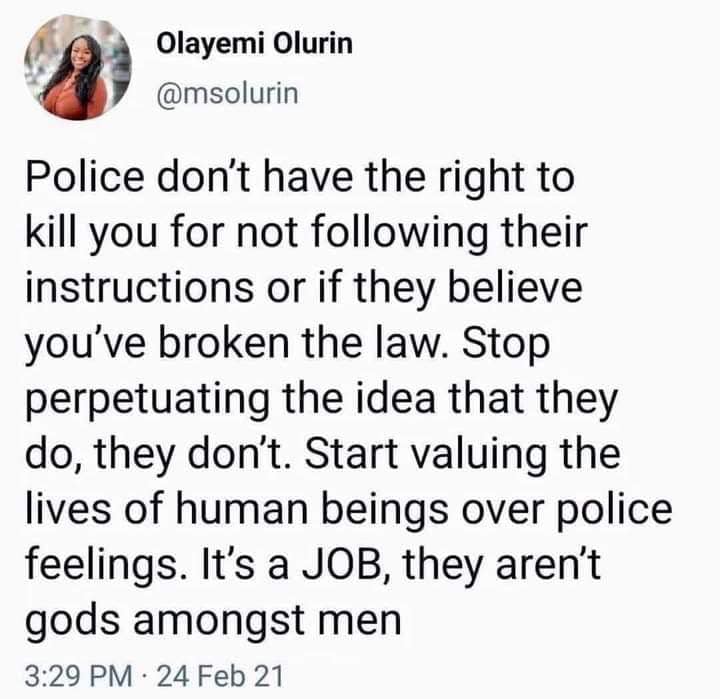Click the line 'perpetuating the idea that they'
Viewport: 720px width, 699px height.
pos(321,400)
